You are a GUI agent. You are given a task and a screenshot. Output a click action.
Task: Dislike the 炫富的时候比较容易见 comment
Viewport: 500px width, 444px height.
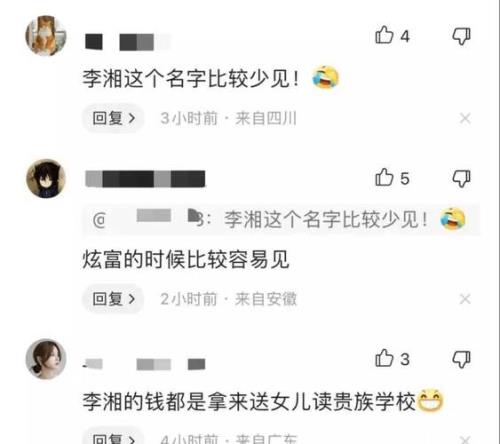click(461, 178)
